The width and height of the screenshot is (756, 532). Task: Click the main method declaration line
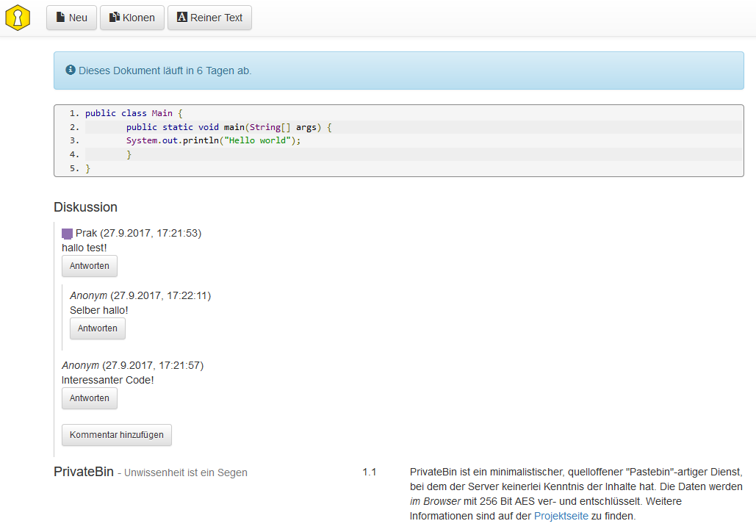[228, 127]
